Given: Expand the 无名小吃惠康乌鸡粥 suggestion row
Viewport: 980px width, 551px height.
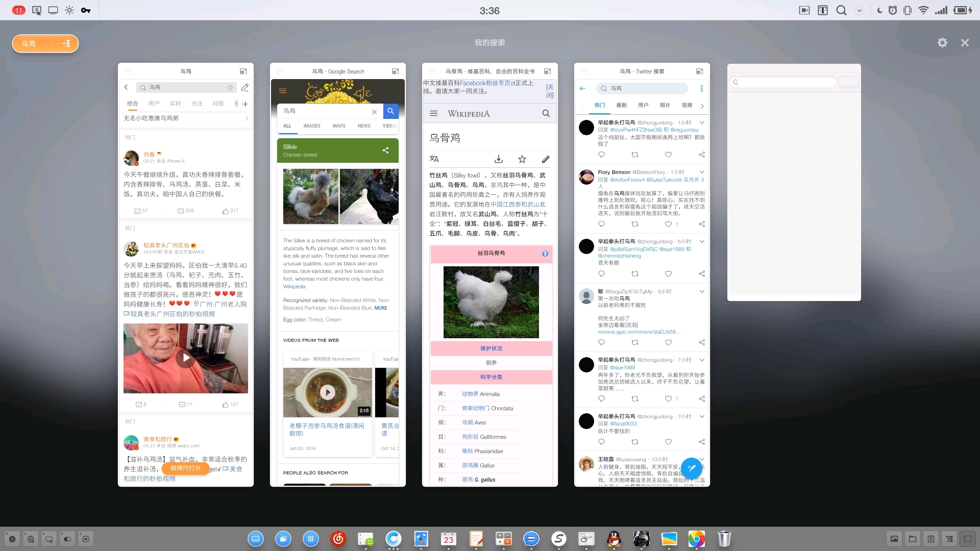Looking at the screenshot, I should click(186, 118).
